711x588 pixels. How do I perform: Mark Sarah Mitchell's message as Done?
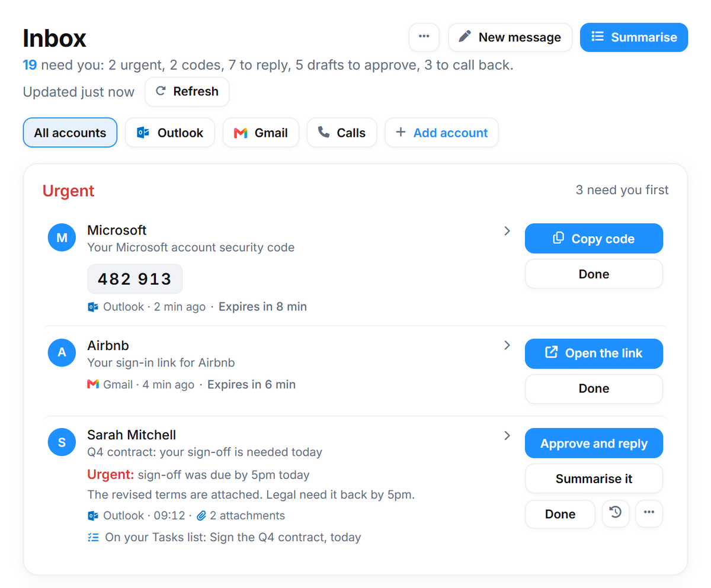[x=560, y=514]
